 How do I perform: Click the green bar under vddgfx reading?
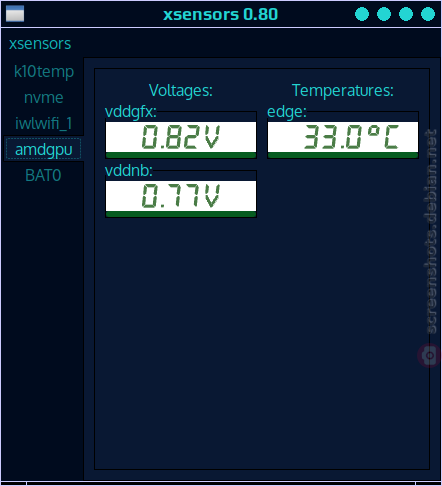click(x=181, y=155)
